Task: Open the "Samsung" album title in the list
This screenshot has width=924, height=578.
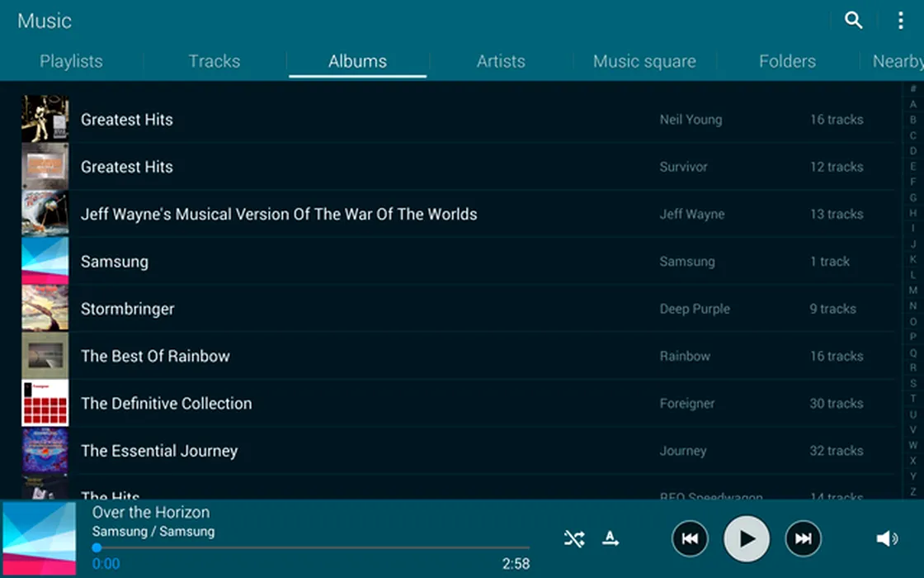Action: (115, 262)
